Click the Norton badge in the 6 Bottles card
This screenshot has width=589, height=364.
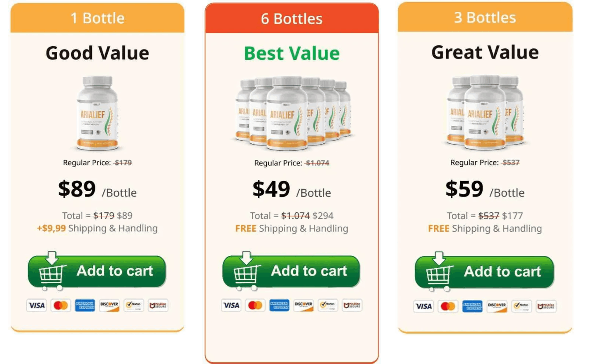[x=327, y=305]
